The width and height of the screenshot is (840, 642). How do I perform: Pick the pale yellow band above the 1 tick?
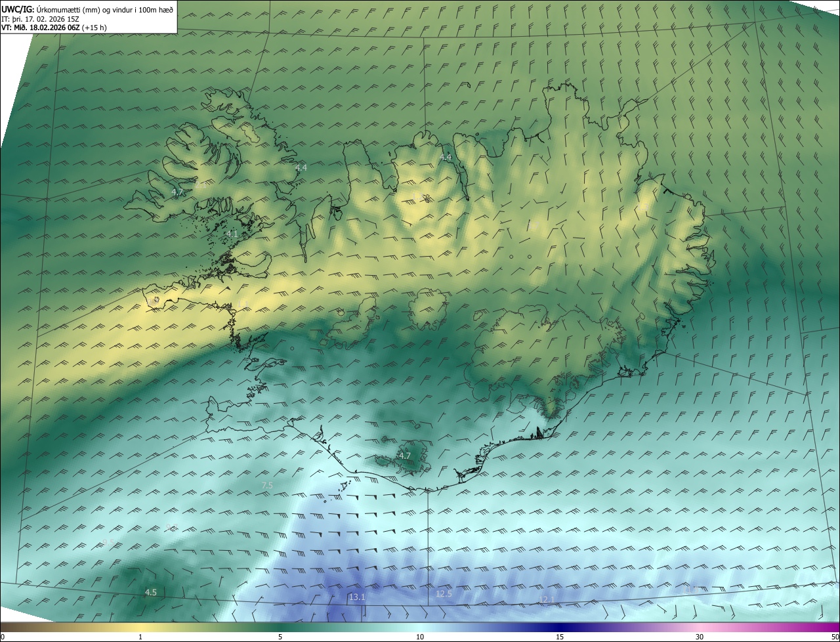(x=140, y=628)
